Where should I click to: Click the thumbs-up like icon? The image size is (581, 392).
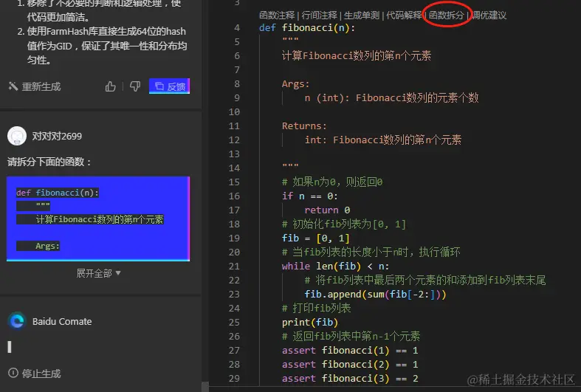(x=111, y=86)
